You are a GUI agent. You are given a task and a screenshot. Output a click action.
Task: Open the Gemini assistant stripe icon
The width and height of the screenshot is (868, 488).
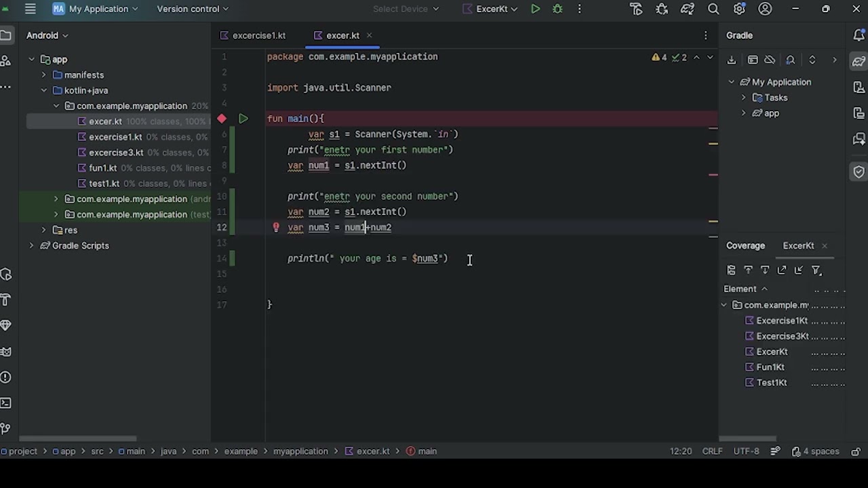point(859,140)
